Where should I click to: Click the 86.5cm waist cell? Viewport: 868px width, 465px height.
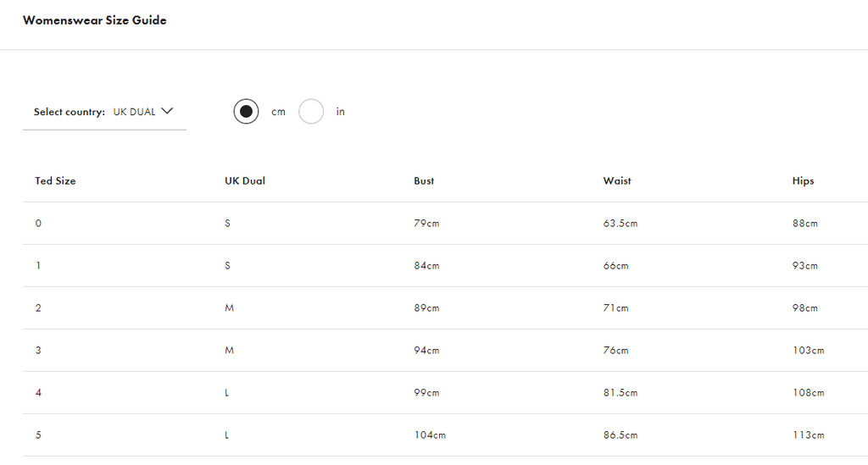(x=620, y=435)
